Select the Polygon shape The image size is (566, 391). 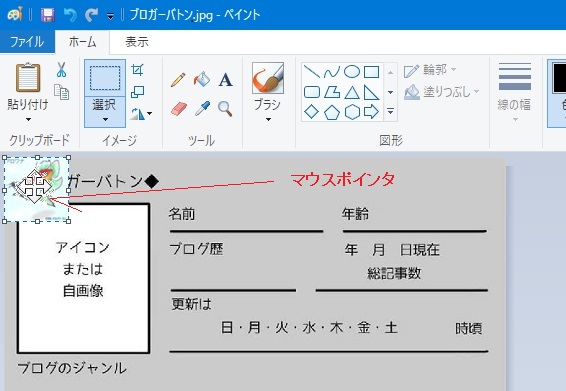(x=332, y=92)
